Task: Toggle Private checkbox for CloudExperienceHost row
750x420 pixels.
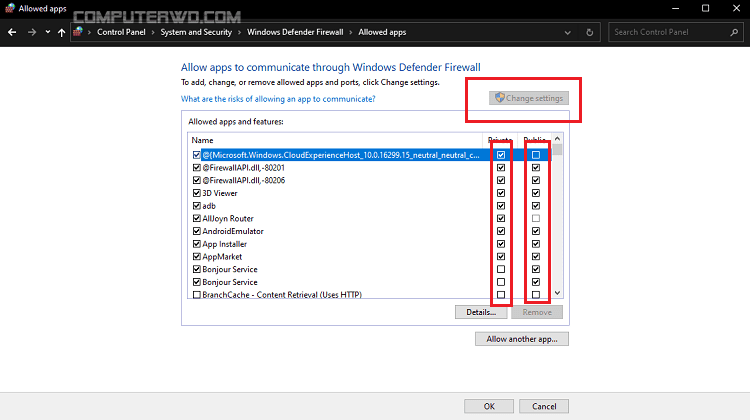Action: tap(501, 155)
